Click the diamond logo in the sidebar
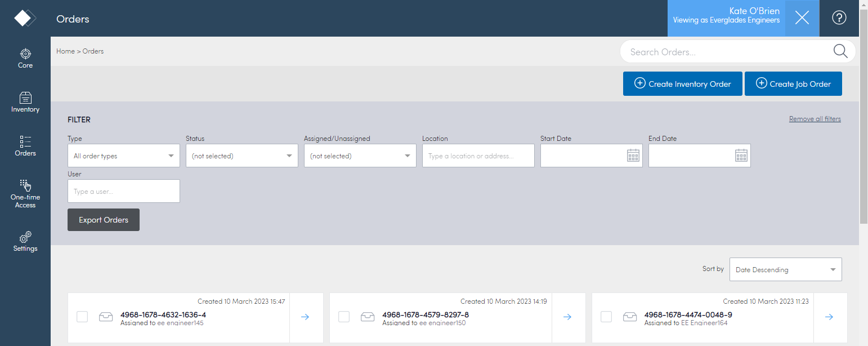 (x=25, y=18)
